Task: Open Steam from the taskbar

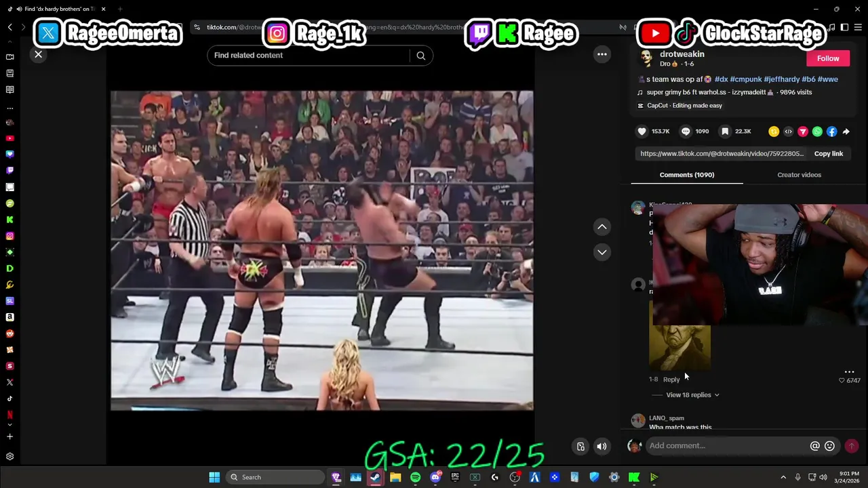Action: point(375,477)
